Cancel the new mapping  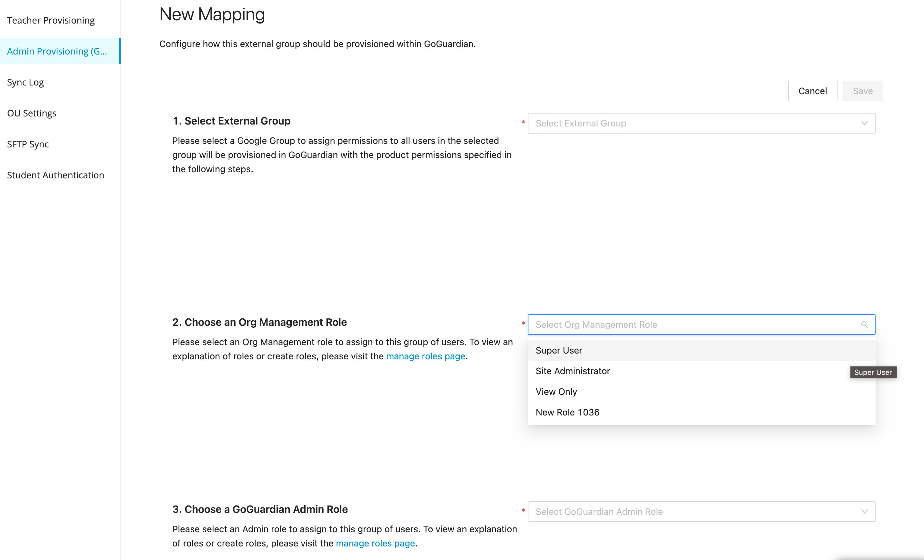pyautogui.click(x=812, y=91)
